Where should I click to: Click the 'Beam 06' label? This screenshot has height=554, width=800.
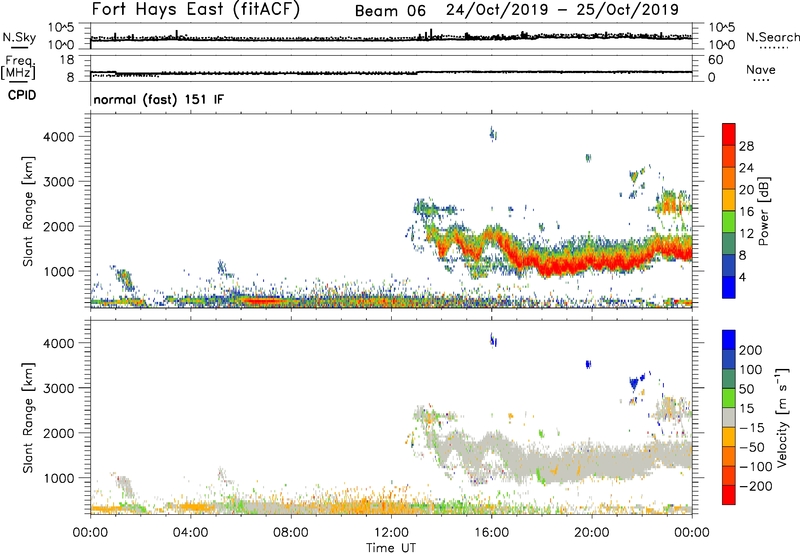point(390,11)
